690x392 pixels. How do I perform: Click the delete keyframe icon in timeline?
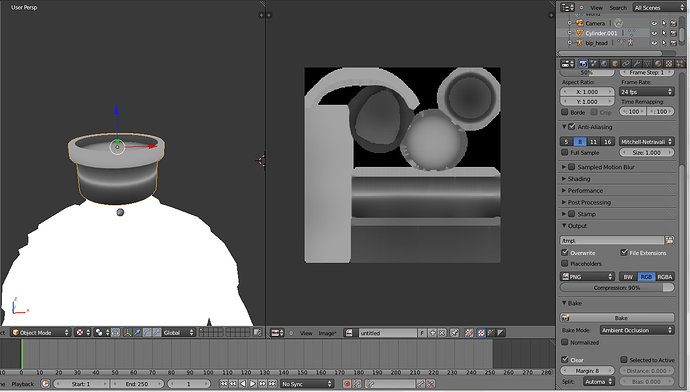(431, 384)
